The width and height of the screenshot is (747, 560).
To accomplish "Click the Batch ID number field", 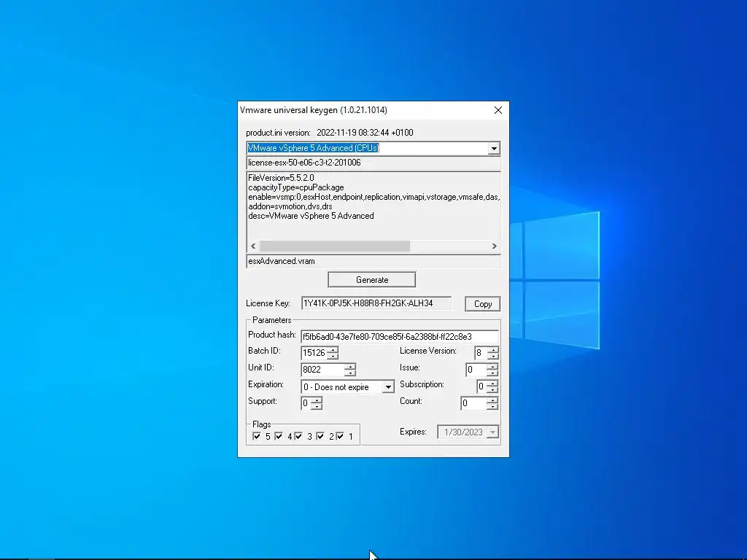I will point(314,353).
